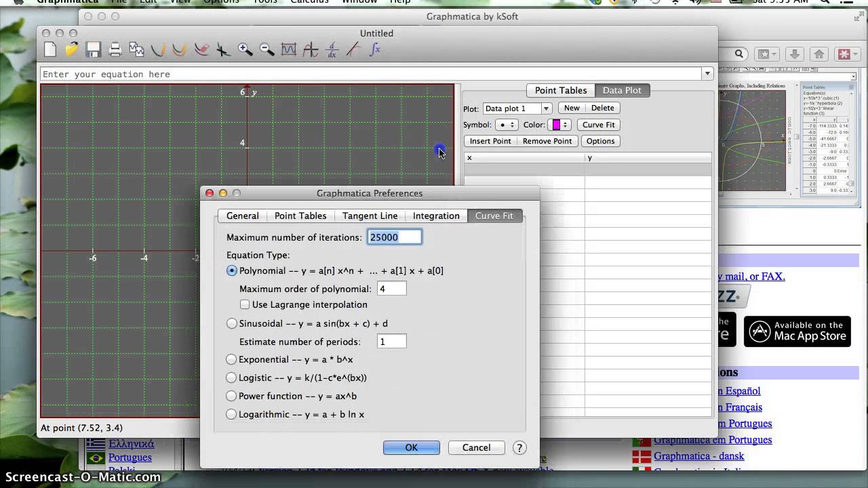The width and height of the screenshot is (868, 488).
Task: Click the help question mark button in Preferences
Action: pos(519,447)
